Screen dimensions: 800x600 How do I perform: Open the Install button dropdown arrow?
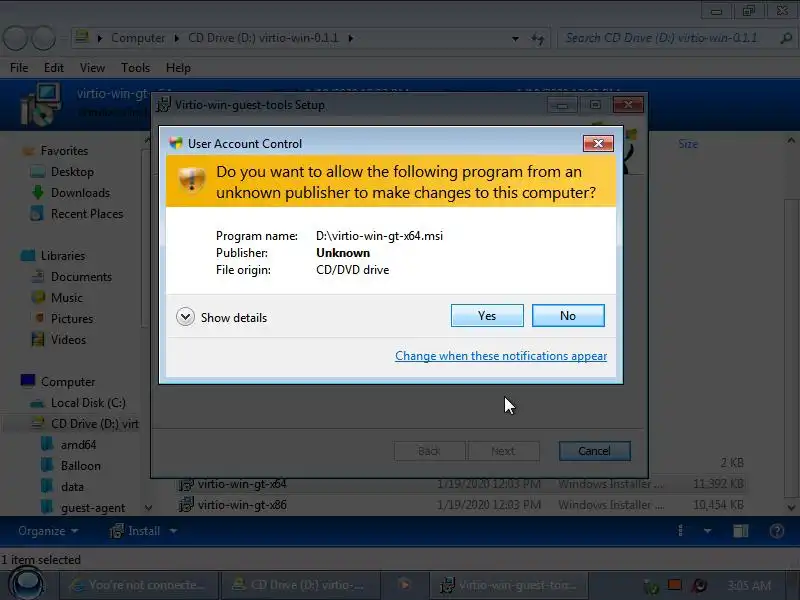[173, 531]
